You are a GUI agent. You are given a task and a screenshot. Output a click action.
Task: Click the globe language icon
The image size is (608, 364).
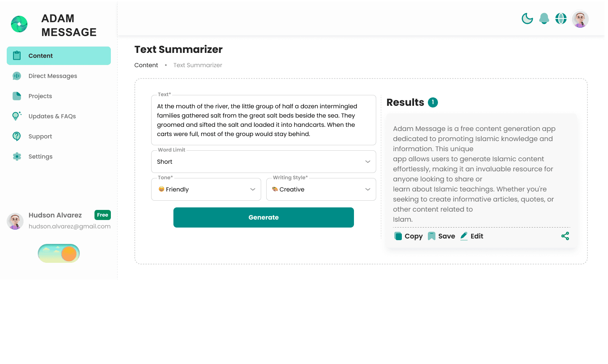[x=561, y=18]
